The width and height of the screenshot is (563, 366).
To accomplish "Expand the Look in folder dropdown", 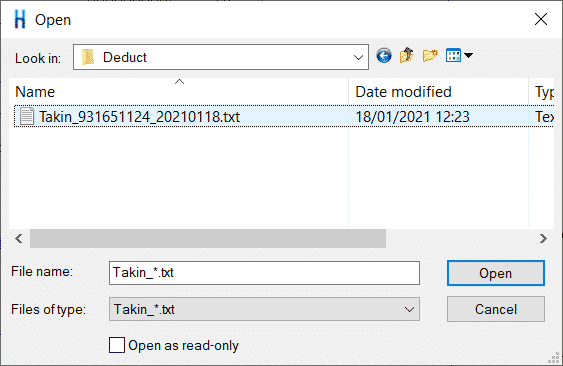I will pos(358,57).
